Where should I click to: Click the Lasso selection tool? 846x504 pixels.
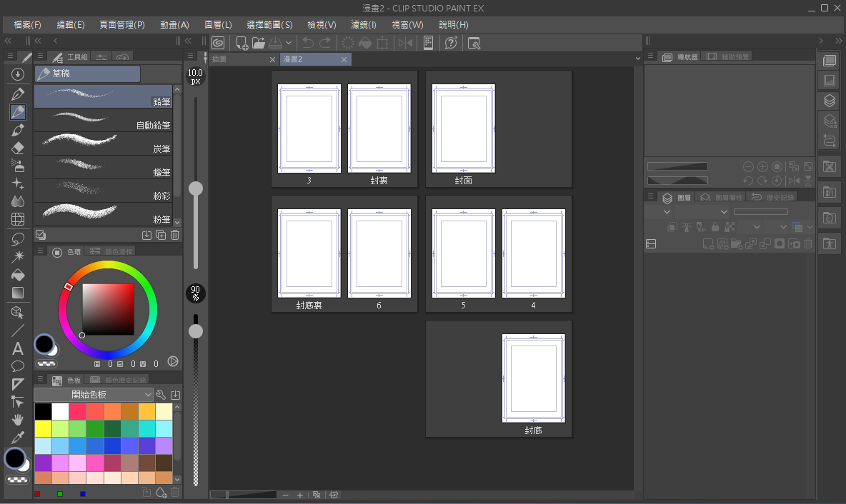(x=19, y=238)
